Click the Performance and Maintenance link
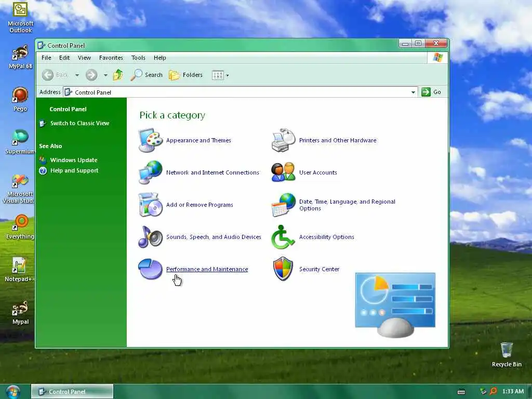Screen dimensions: 532x399 [x=207, y=269]
